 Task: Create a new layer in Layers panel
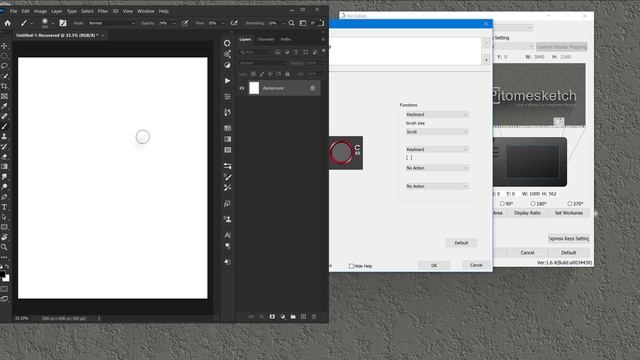[x=303, y=316]
